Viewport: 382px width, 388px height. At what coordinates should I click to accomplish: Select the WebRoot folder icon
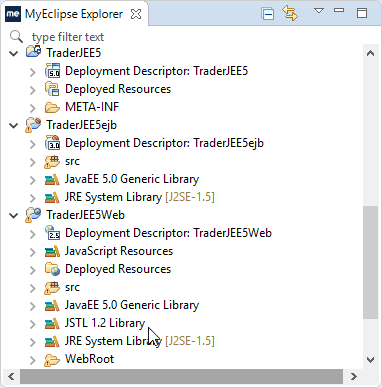pos(52,359)
